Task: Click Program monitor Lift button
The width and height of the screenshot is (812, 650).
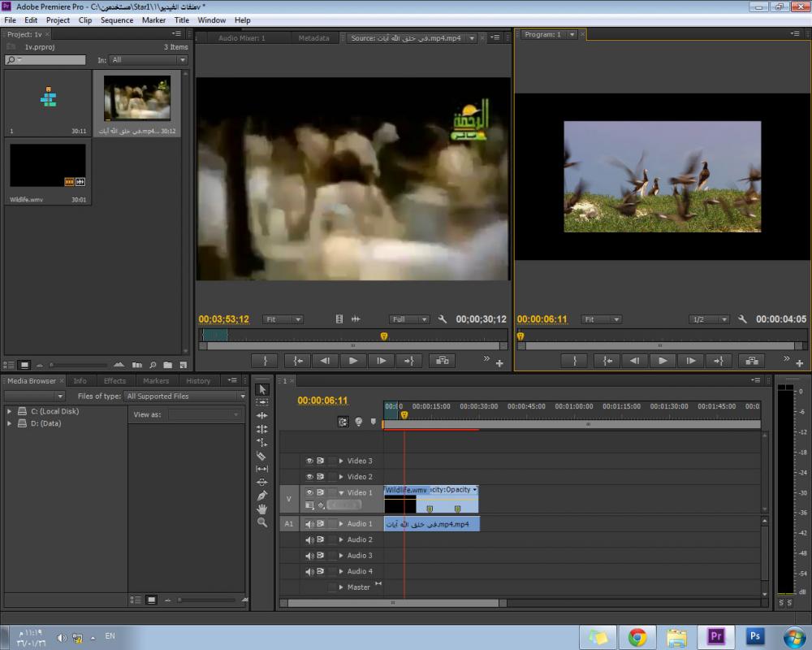Action: coord(751,361)
